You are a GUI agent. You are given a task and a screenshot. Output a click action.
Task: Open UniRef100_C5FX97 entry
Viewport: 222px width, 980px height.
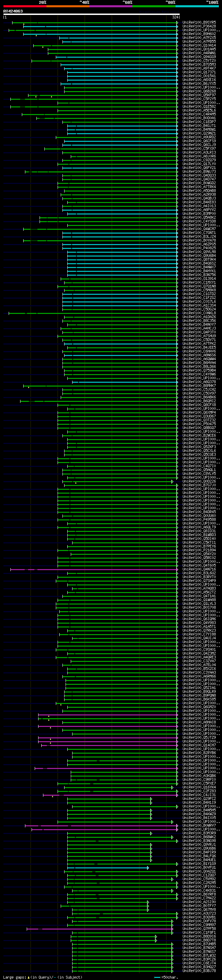coord(199,148)
